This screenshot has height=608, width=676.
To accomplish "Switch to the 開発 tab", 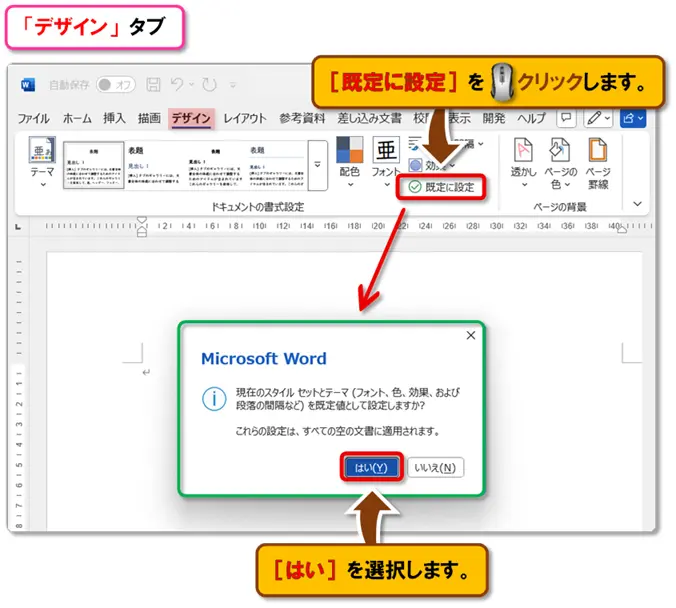I will tap(494, 118).
